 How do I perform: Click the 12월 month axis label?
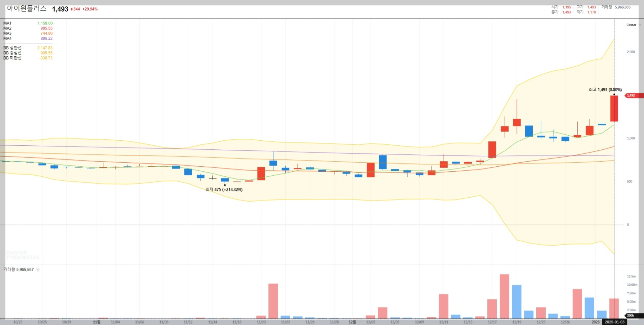tap(352, 322)
